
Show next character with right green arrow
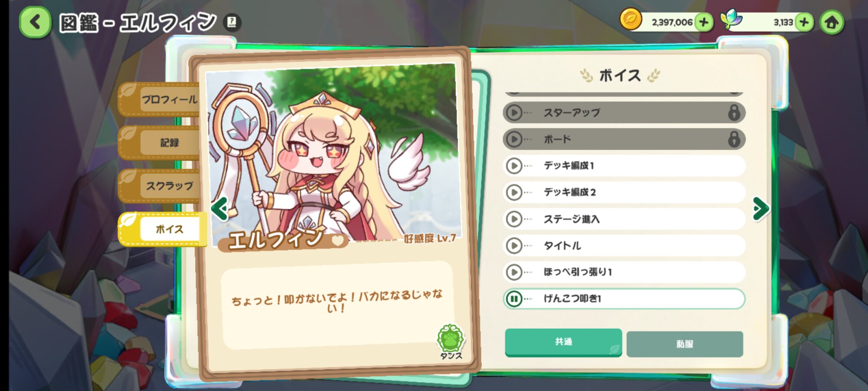(761, 209)
